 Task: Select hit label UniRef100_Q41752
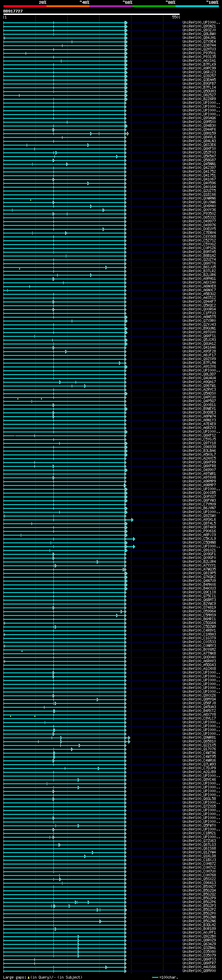coord(199,172)
